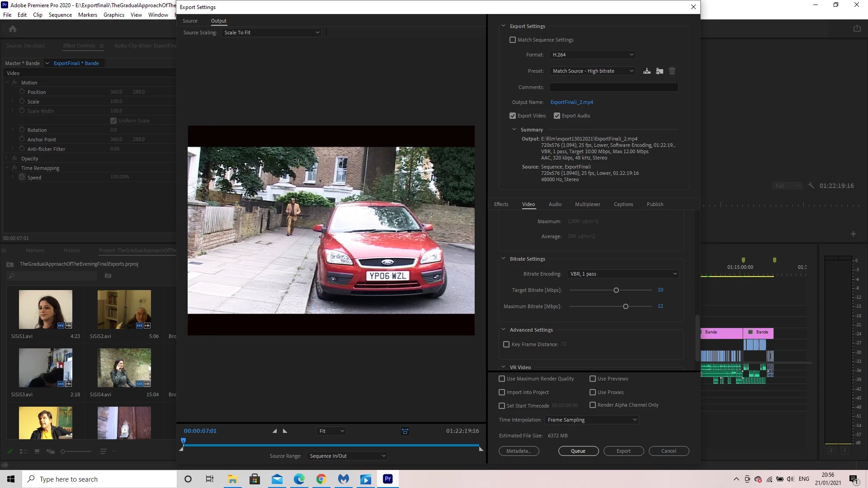The image size is (868, 488).
Task: Click the Queue button
Action: pyautogui.click(x=578, y=451)
